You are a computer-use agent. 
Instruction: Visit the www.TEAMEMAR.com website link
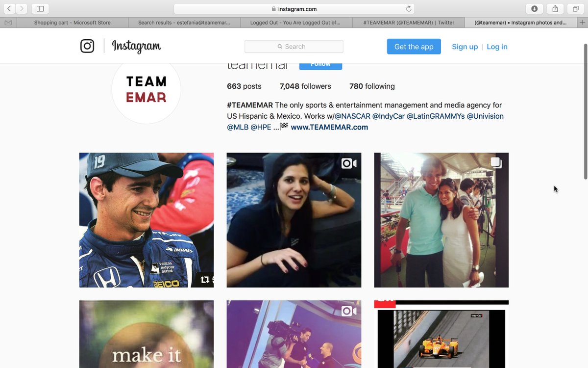[x=329, y=127]
